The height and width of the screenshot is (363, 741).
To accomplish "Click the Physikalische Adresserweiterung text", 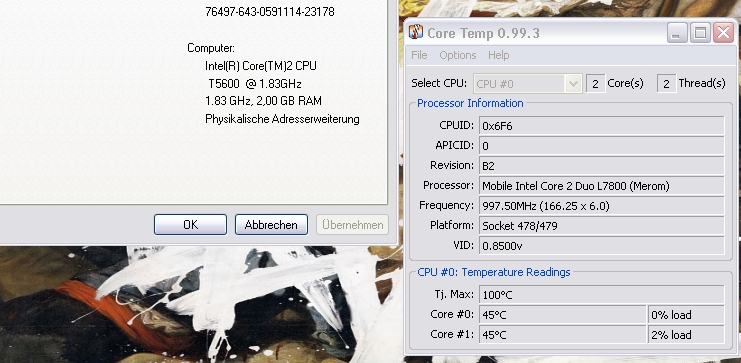I will (282, 119).
